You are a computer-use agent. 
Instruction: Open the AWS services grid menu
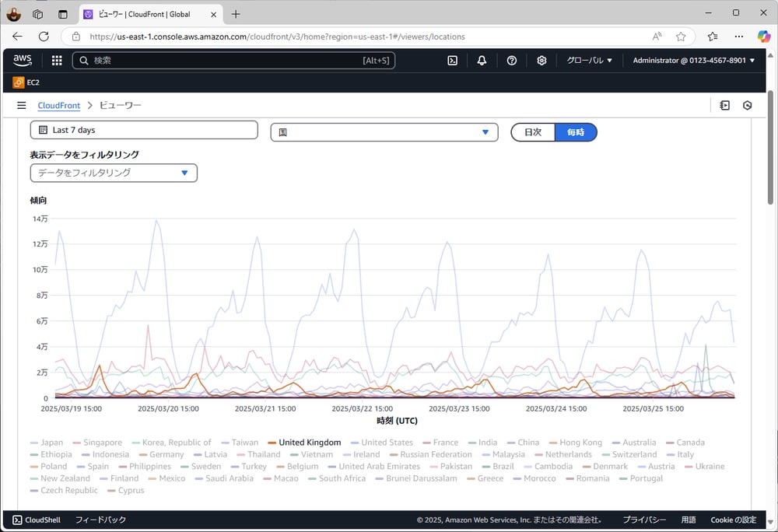pos(57,61)
